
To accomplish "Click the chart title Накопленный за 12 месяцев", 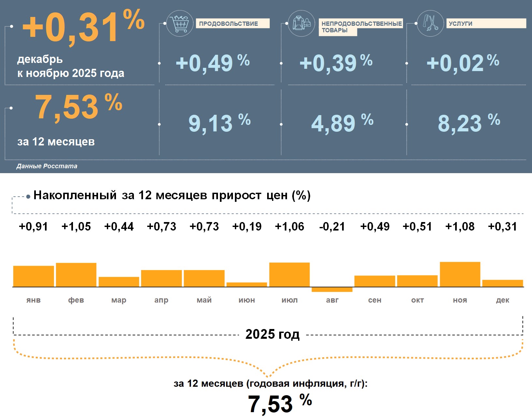I will [172, 195].
